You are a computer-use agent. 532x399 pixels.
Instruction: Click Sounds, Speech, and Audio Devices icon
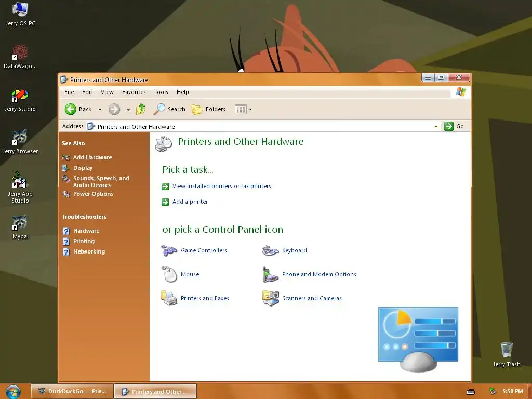click(x=66, y=179)
